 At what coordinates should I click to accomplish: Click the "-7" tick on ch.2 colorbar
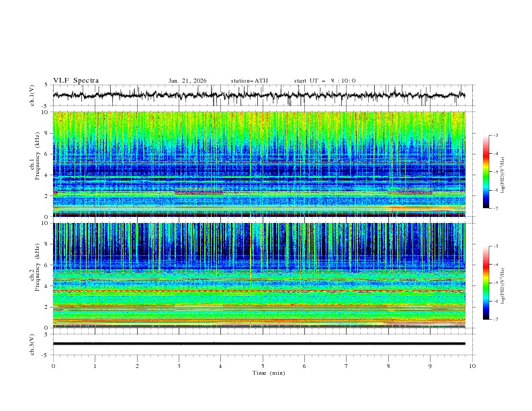pos(496,319)
